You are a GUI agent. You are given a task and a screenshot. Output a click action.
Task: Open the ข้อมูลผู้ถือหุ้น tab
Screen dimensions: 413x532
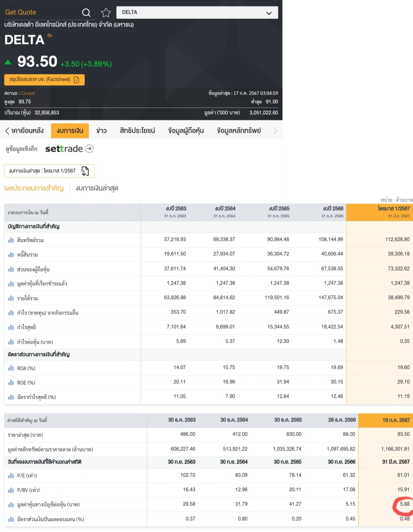(186, 131)
